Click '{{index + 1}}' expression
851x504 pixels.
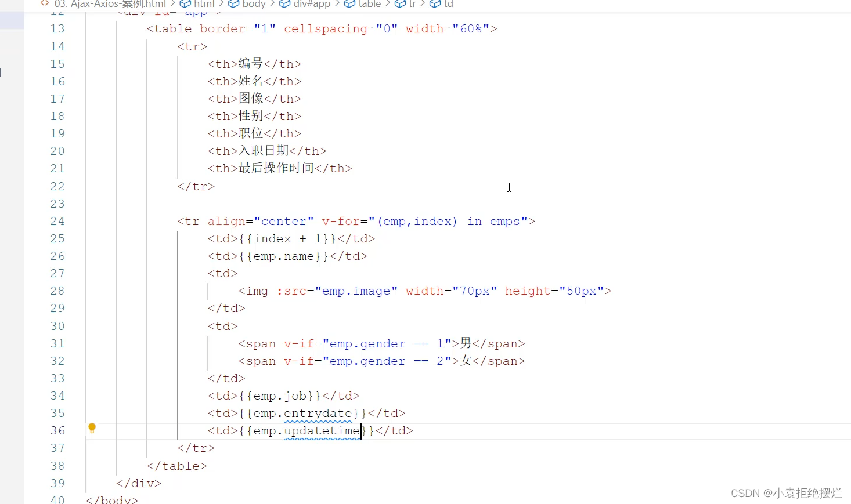coord(287,239)
